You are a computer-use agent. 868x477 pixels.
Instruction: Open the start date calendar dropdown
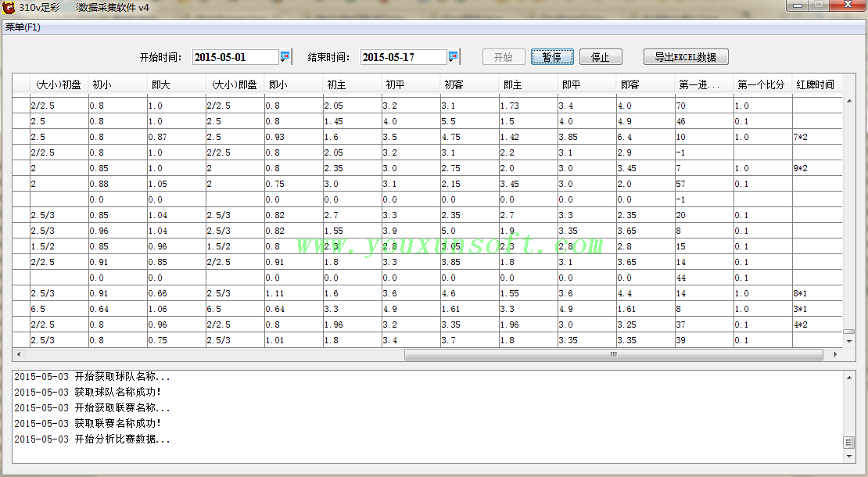click(x=285, y=56)
